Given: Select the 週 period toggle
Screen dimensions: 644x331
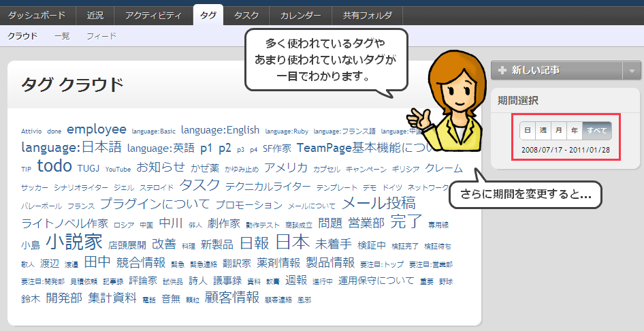Looking at the screenshot, I should pos(543,130).
